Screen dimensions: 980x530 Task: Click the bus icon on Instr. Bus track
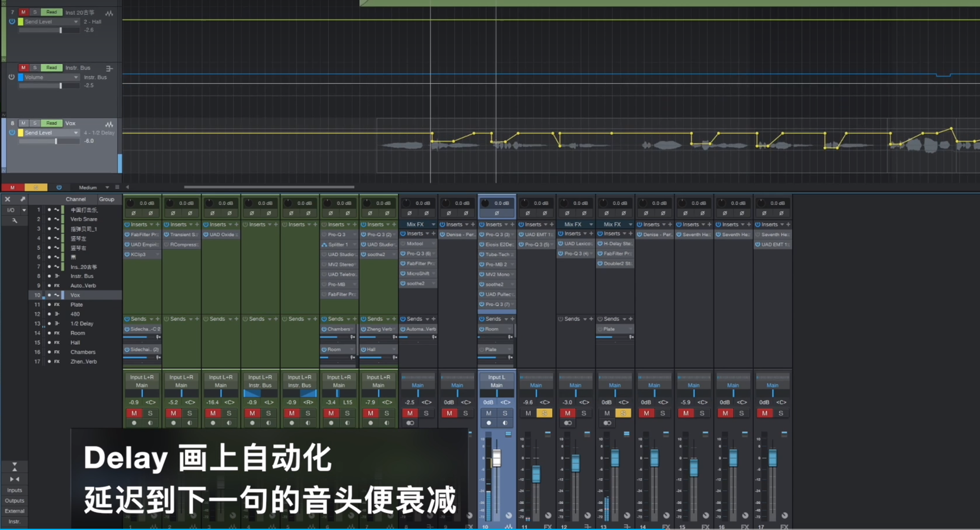coord(109,68)
